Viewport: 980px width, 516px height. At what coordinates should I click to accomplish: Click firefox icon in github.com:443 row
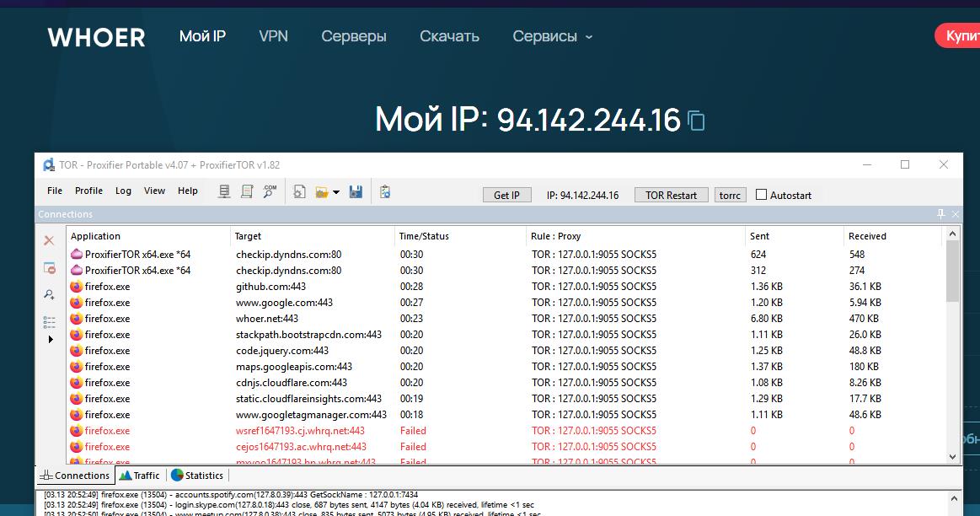[76, 287]
